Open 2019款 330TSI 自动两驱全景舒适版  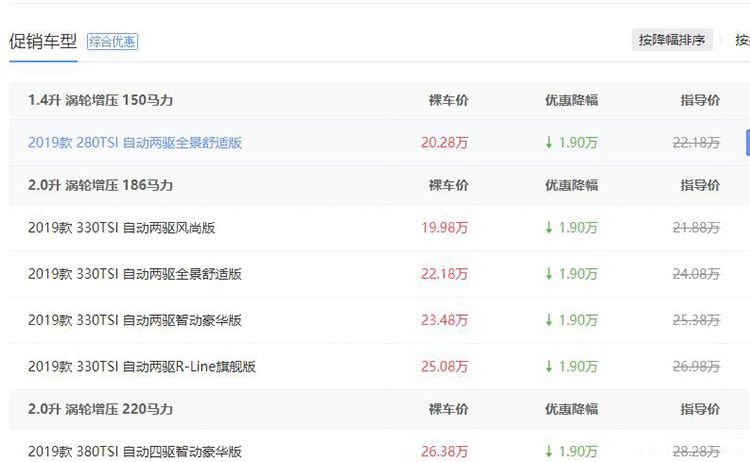(x=135, y=274)
